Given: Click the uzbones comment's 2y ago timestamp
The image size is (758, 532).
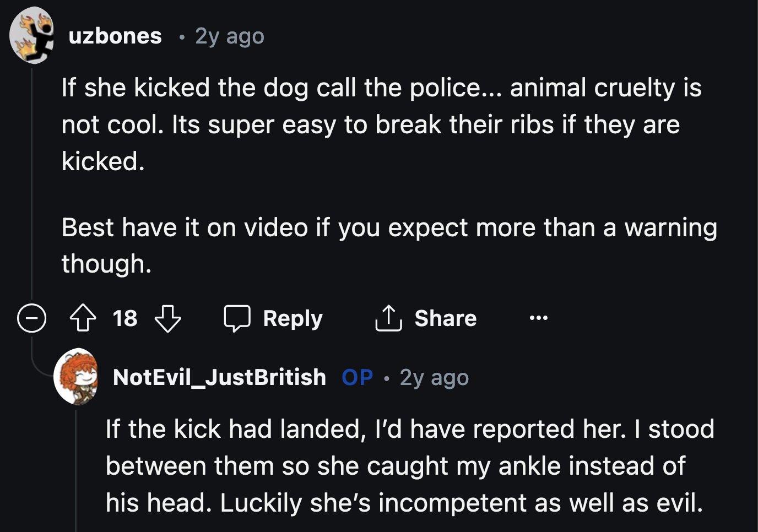Looking at the screenshot, I should 230,36.
